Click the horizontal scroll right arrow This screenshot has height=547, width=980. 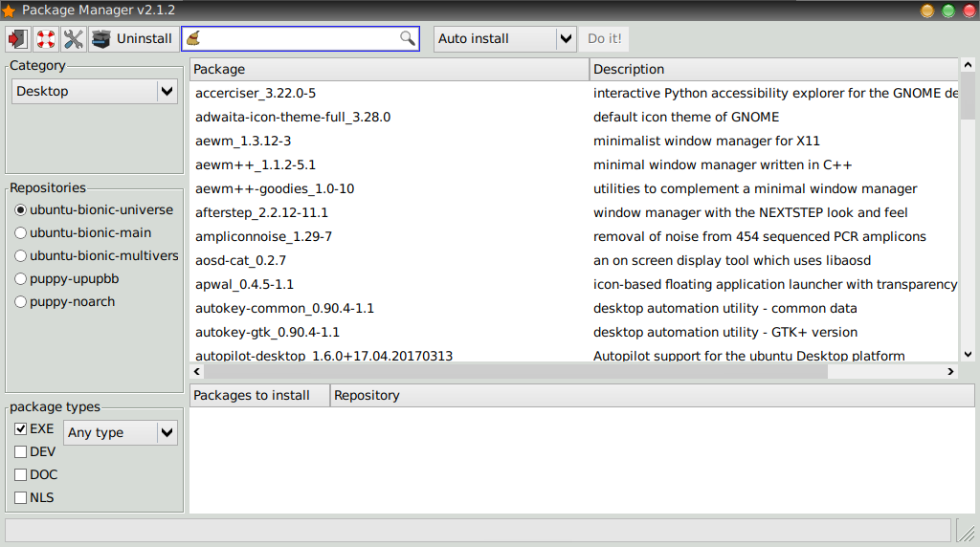point(950,372)
